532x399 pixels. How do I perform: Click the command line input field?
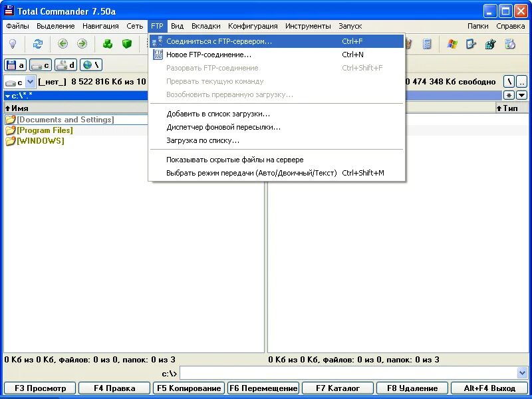(x=348, y=373)
